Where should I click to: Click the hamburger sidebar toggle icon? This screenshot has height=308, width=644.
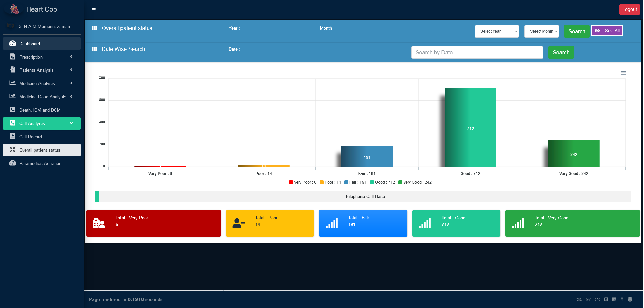94,8
